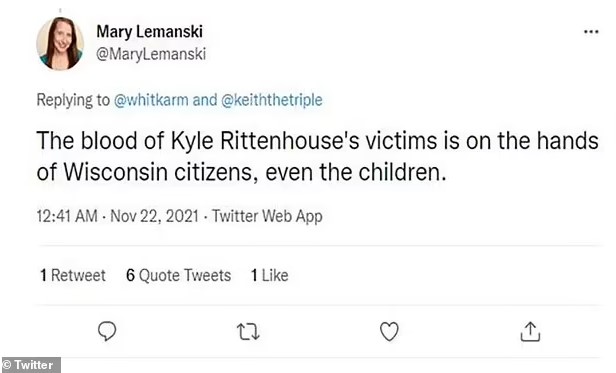Open the share upload icon
616x373 pixels.
point(530,331)
